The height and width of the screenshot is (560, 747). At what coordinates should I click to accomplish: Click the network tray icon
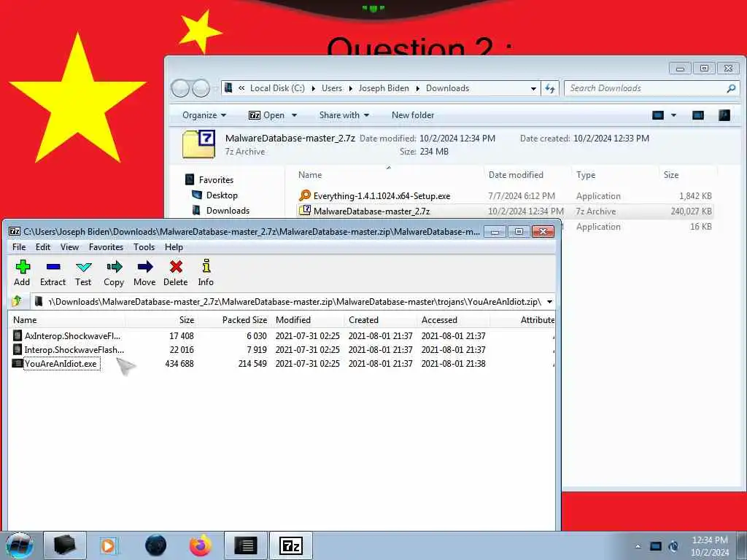click(656, 546)
